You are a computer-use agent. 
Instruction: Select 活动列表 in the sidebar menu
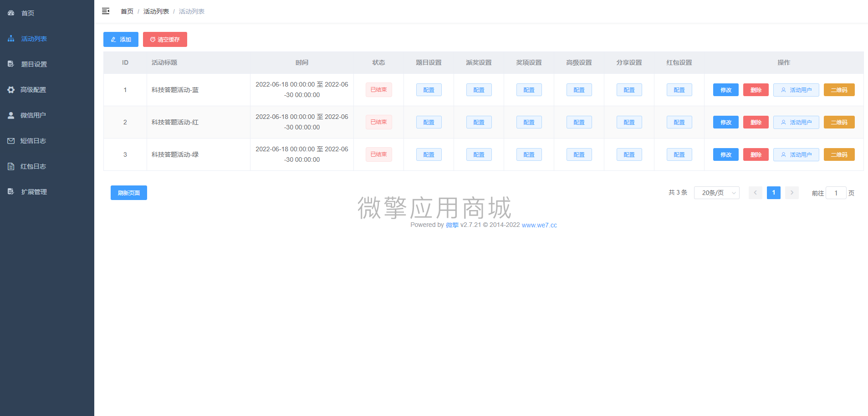coord(47,39)
